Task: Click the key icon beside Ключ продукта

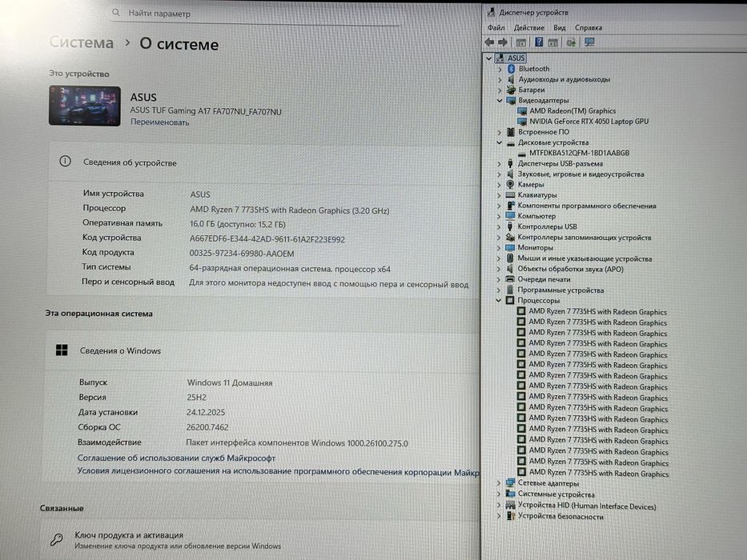Action: (x=57, y=539)
